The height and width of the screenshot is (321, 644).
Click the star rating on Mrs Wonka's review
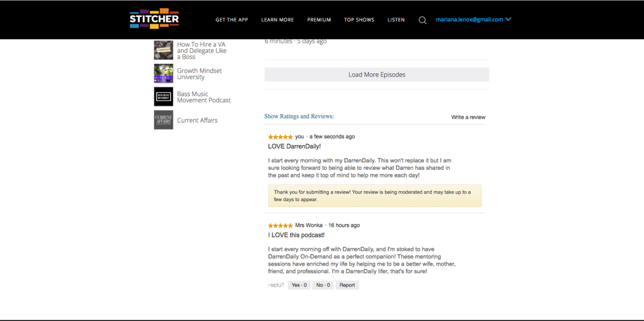coord(280,226)
